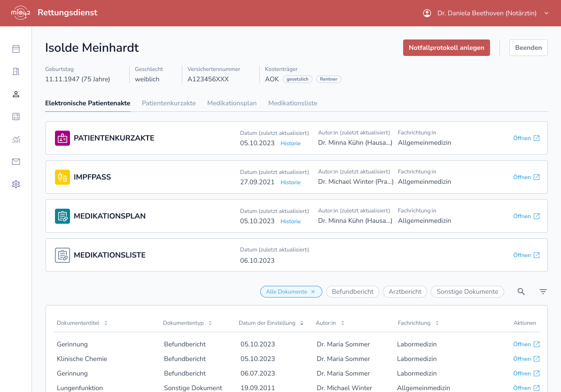Viewport: 561px width, 392px height.
Task: Remove the 'Alle Dokumente' filter chip
Action: pos(313,292)
